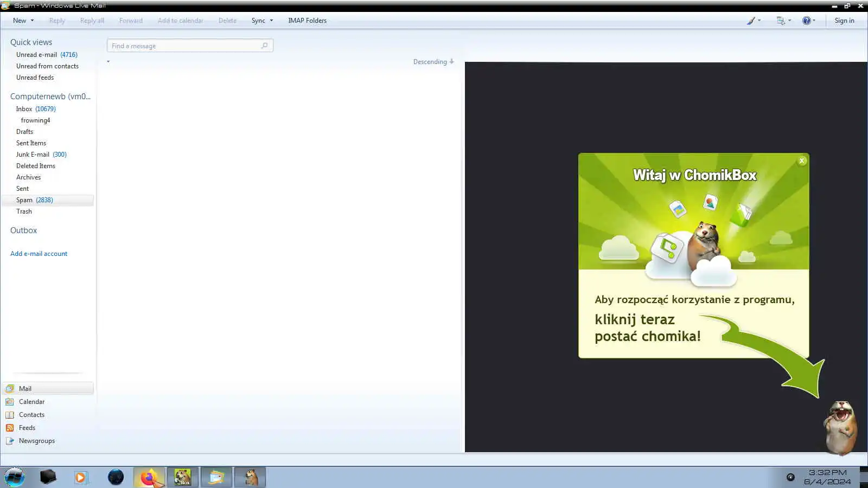
Task: Click Add e-mail account link
Action: point(39,254)
